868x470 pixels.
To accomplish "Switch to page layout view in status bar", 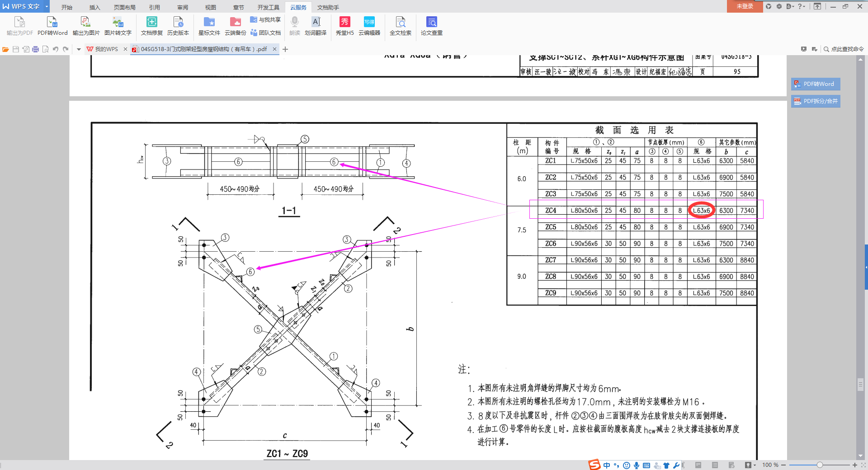I will click(x=698, y=465).
